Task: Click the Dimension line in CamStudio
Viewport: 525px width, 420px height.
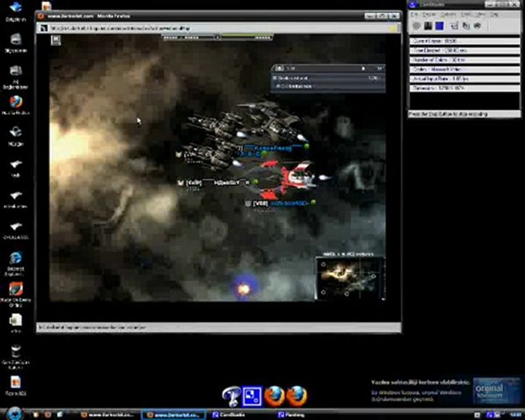Action: pyautogui.click(x=465, y=88)
